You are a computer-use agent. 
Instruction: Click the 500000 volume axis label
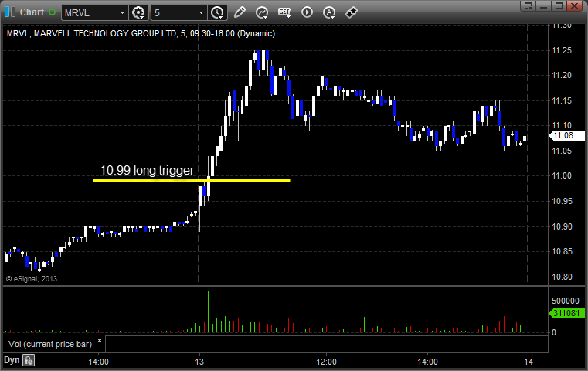coord(566,301)
